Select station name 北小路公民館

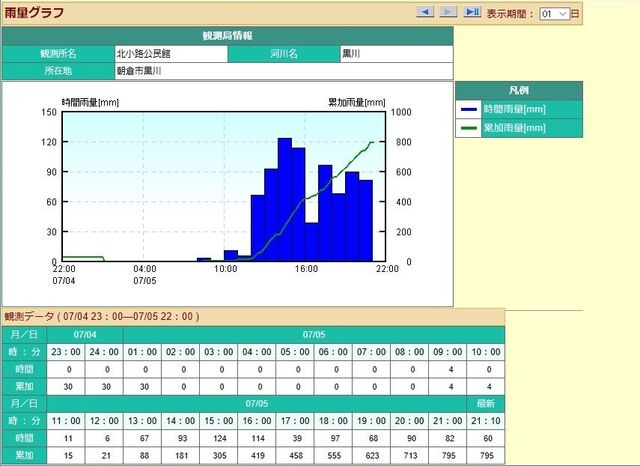pos(143,54)
